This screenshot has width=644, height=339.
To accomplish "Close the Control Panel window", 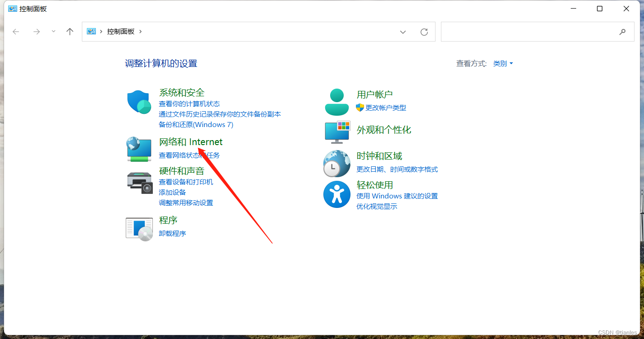I will click(x=626, y=9).
